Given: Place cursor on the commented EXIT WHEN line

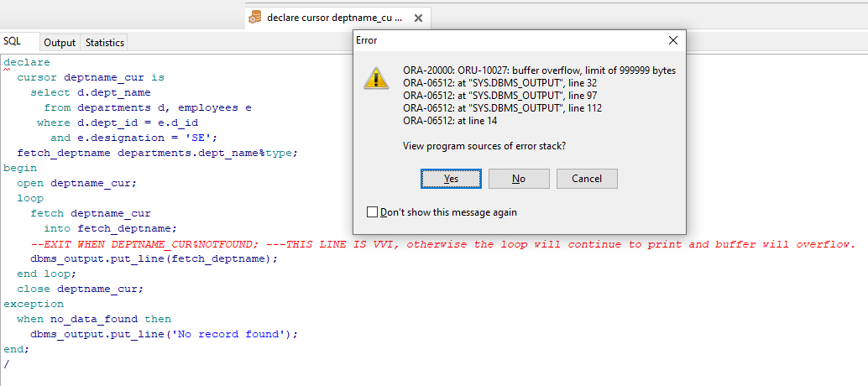Looking at the screenshot, I should (x=168, y=244).
